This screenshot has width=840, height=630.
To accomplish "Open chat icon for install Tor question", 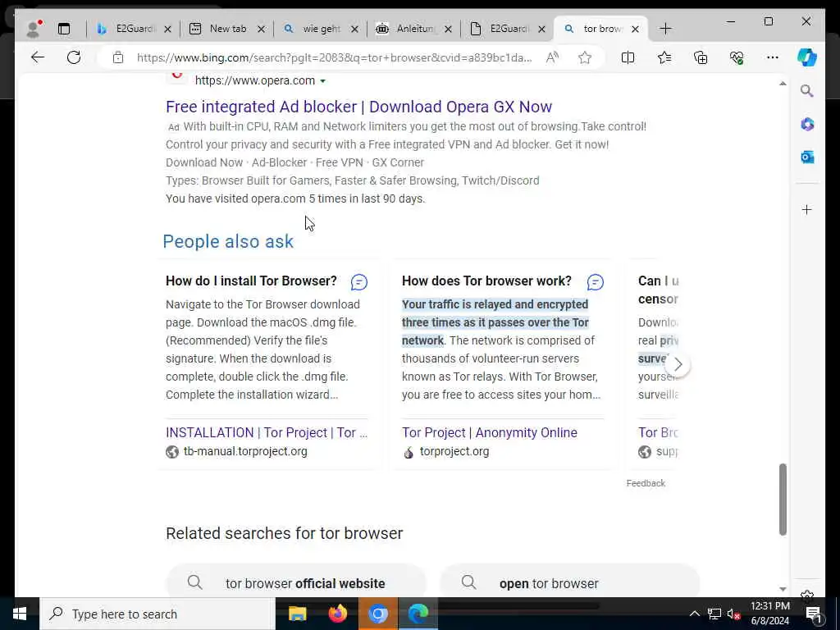I will (359, 282).
